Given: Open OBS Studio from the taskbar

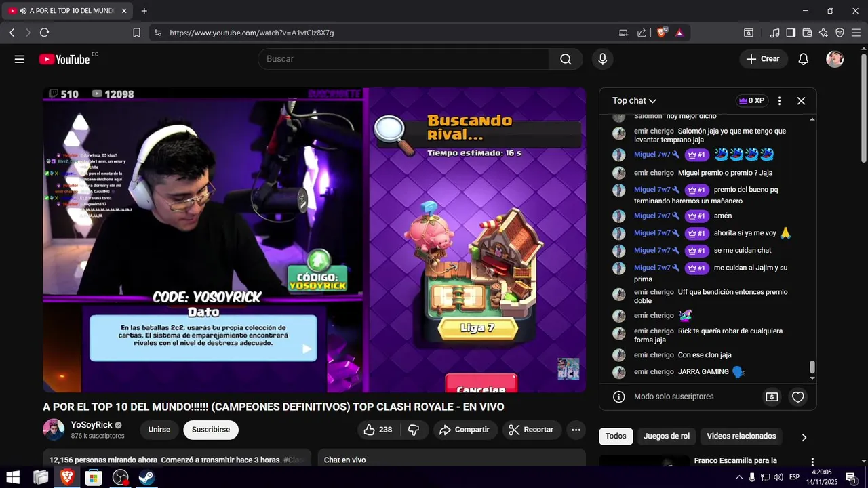Looking at the screenshot, I should pyautogui.click(x=120, y=478).
